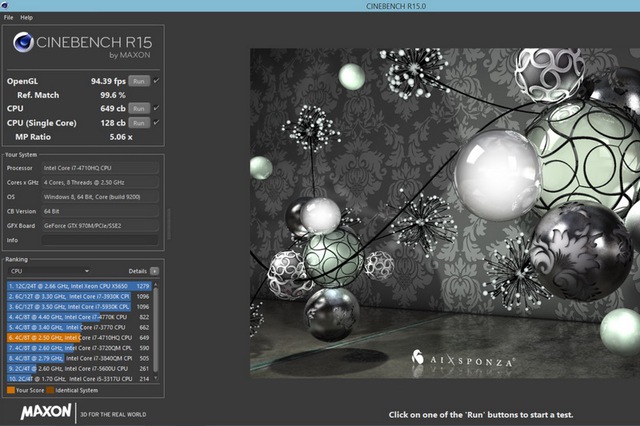Click the orange Your Score legend swatch

point(11,390)
